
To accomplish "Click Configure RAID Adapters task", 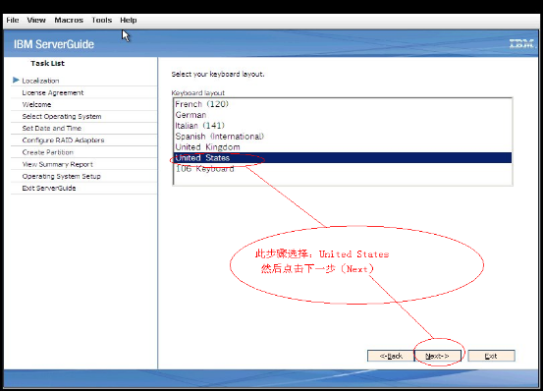I will pos(63,140).
